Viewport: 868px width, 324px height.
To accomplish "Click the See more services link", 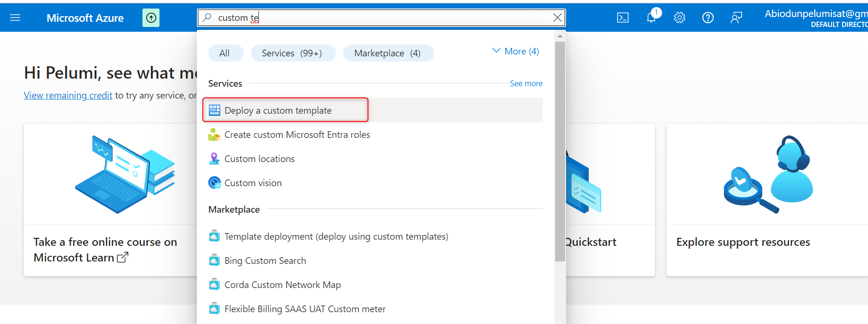I will (526, 83).
